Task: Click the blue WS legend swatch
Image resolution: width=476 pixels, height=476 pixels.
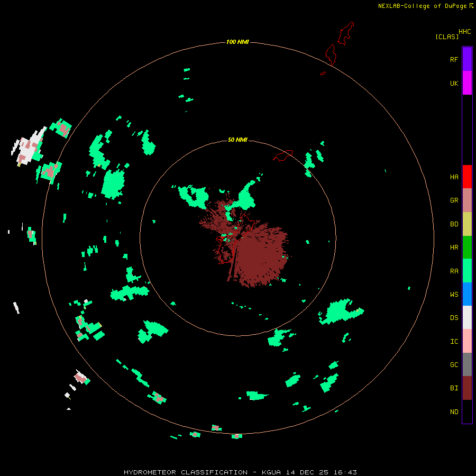Action: (x=467, y=294)
